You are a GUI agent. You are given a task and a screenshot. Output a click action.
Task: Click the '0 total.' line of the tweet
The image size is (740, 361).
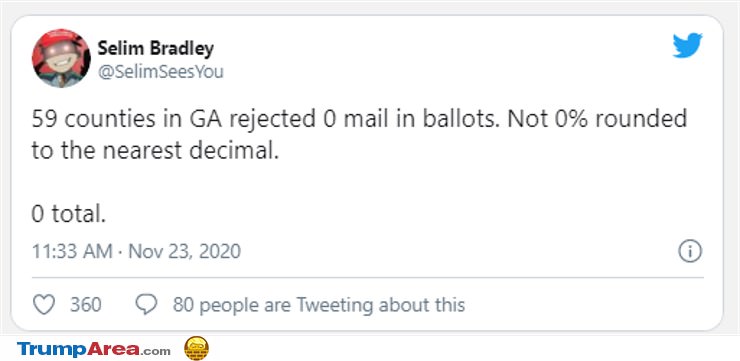[69, 215]
